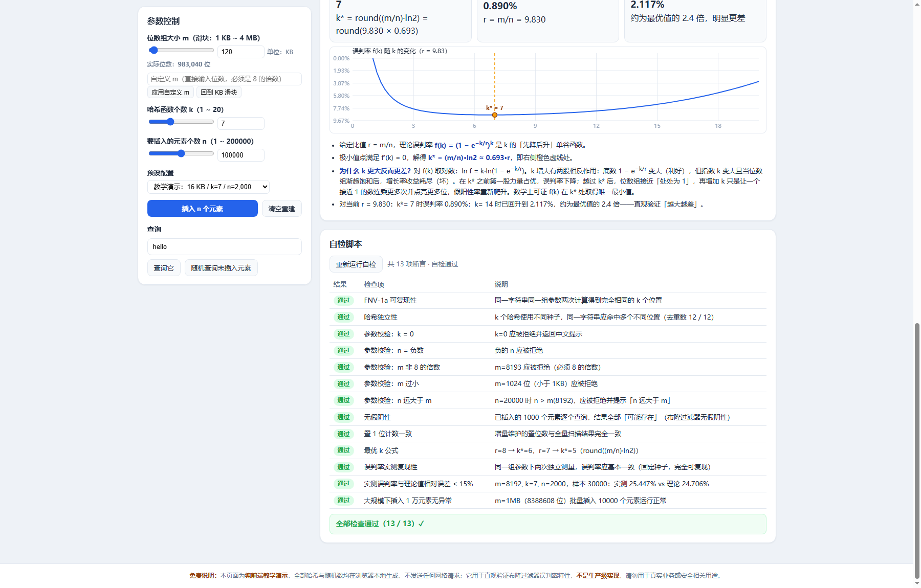
Task: Click the 通过 badge for 最优 k 公式
Action: tap(344, 450)
